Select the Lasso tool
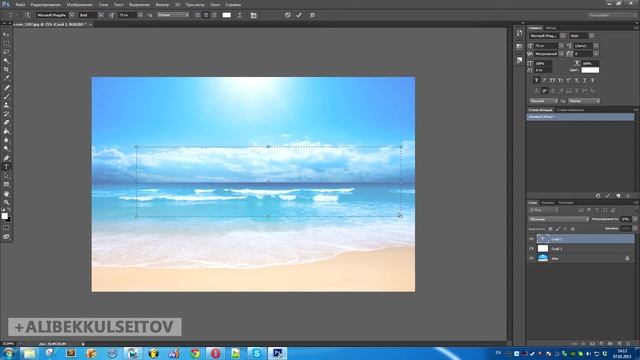The height and width of the screenshot is (360, 640). coord(6,52)
